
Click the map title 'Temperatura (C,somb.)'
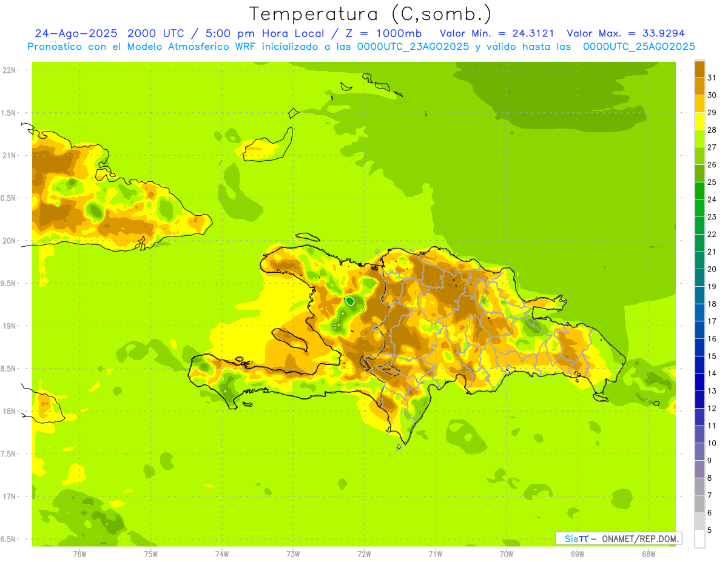[370, 14]
